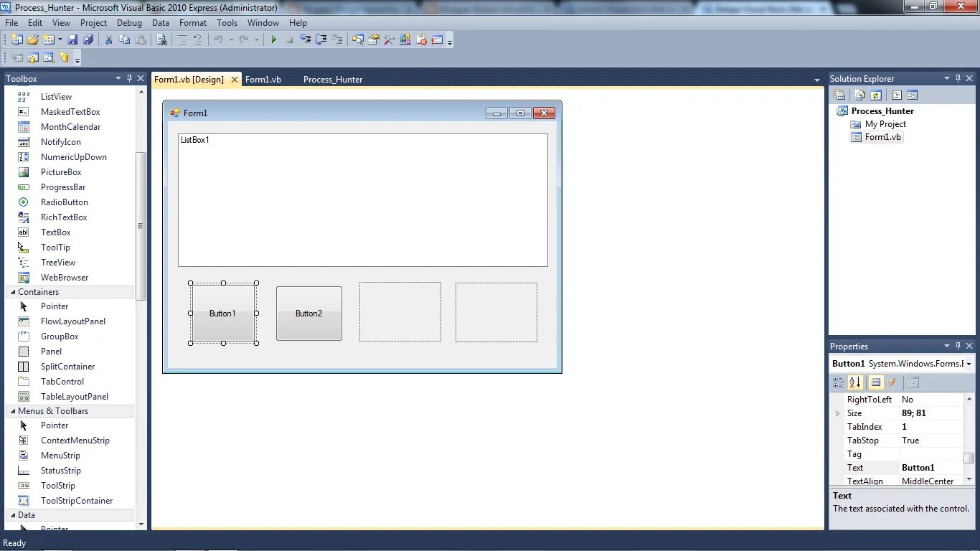The width and height of the screenshot is (980, 551).
Task: Open the main toolbar options overflow arrow
Action: click(x=450, y=42)
